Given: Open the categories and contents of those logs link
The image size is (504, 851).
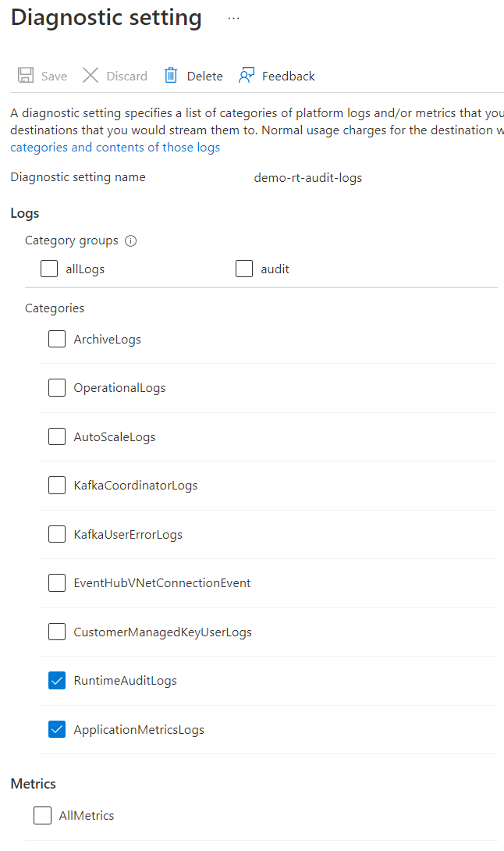Looking at the screenshot, I should point(115,147).
